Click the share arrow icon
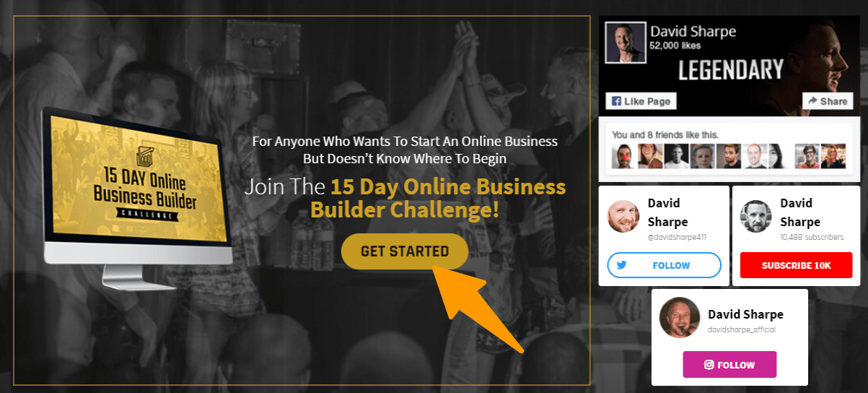 pyautogui.click(x=812, y=101)
